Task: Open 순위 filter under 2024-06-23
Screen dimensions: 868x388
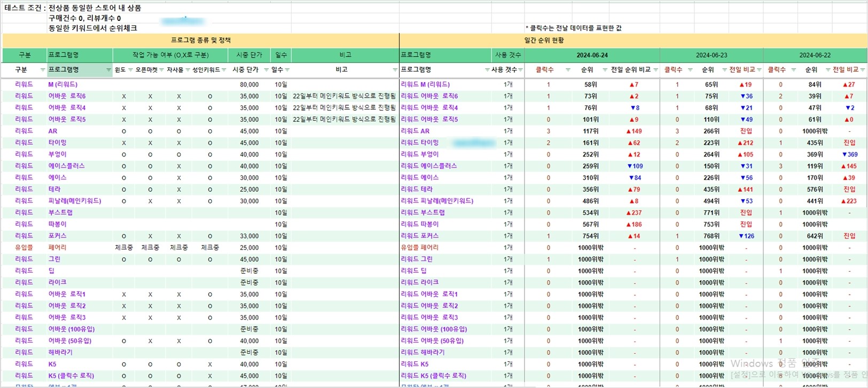Action: tap(724, 70)
